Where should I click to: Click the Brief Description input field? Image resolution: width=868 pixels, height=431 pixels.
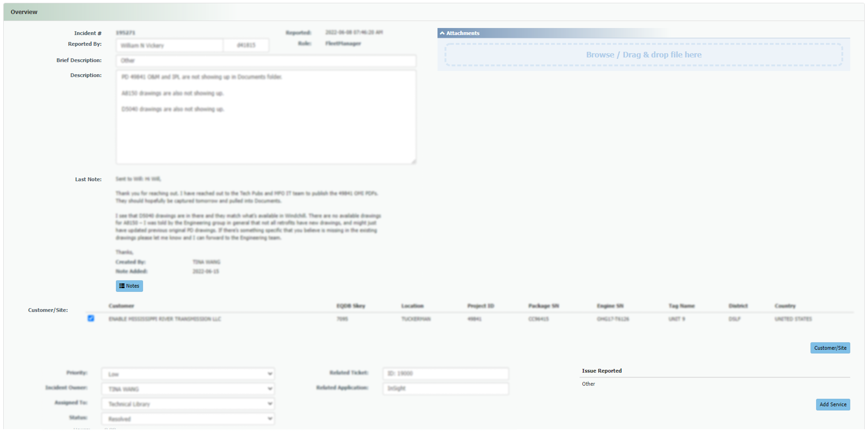pos(266,61)
